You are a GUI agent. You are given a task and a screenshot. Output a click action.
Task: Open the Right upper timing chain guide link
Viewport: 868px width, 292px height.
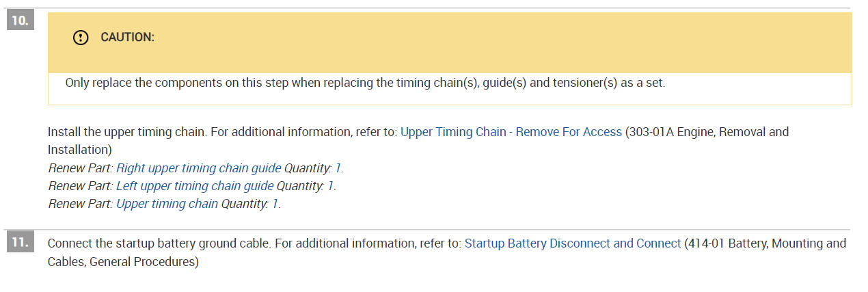tap(199, 168)
